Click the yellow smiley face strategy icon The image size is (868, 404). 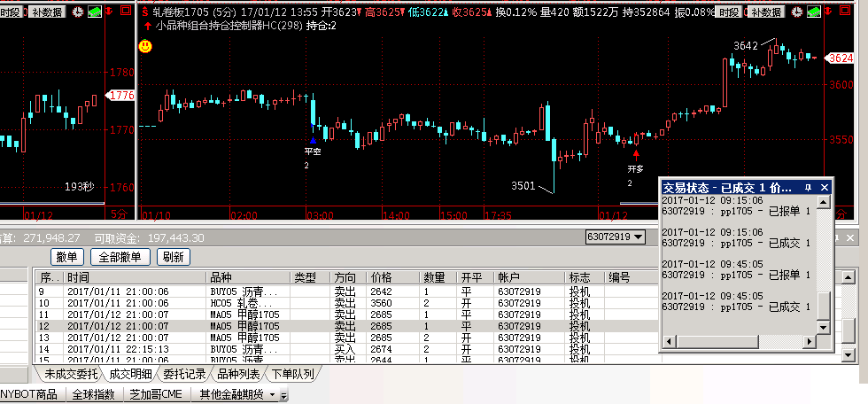(145, 46)
